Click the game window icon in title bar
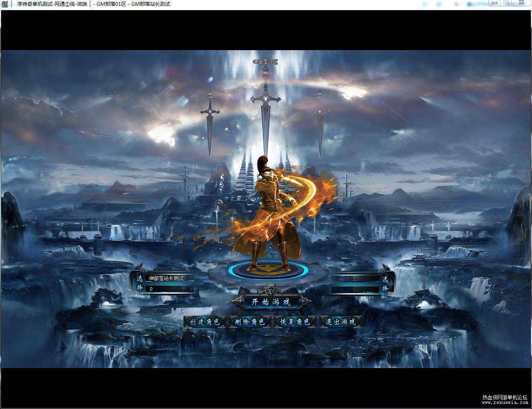532x409 pixels. tap(5, 4)
